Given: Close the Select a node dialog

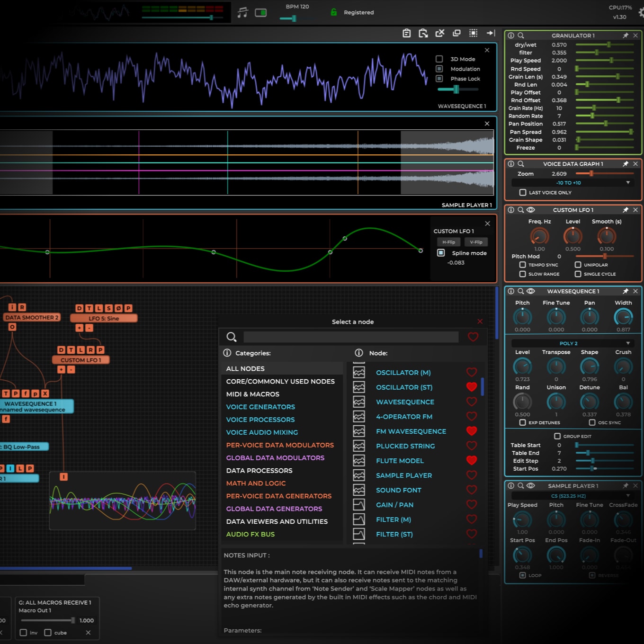Looking at the screenshot, I should point(480,322).
